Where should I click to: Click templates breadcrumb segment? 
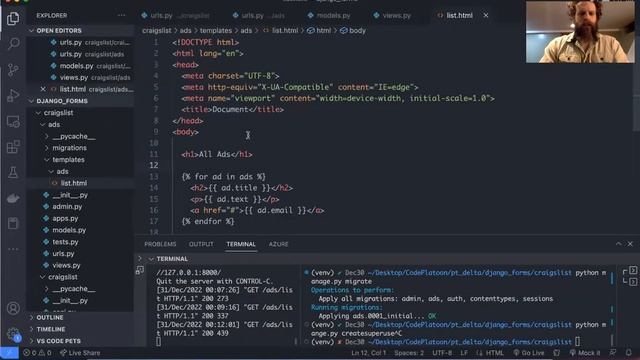pyautogui.click(x=216, y=31)
